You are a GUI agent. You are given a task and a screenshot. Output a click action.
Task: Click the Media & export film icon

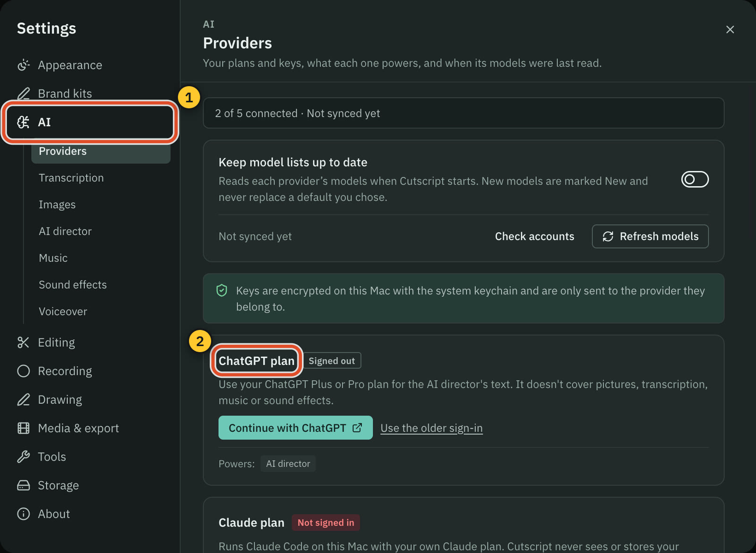point(24,428)
